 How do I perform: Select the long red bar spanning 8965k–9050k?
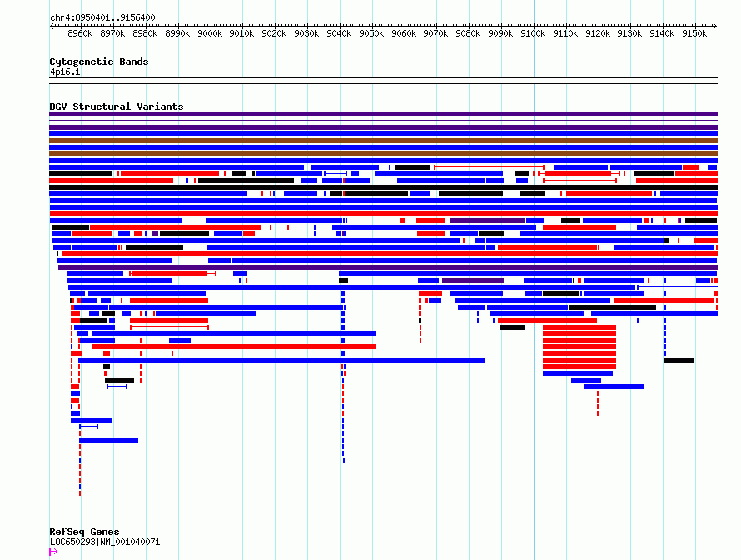[x=235, y=347]
